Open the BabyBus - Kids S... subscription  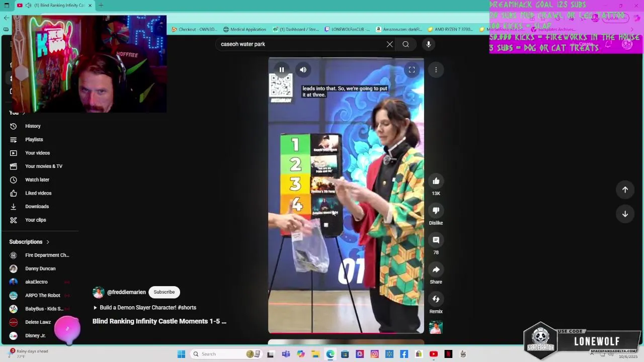[x=44, y=309]
